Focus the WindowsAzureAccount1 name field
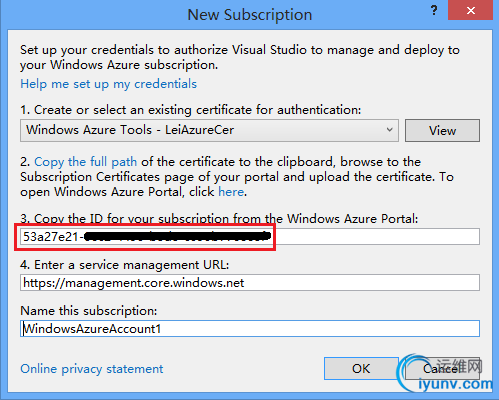This screenshot has width=499, height=400. [250, 329]
